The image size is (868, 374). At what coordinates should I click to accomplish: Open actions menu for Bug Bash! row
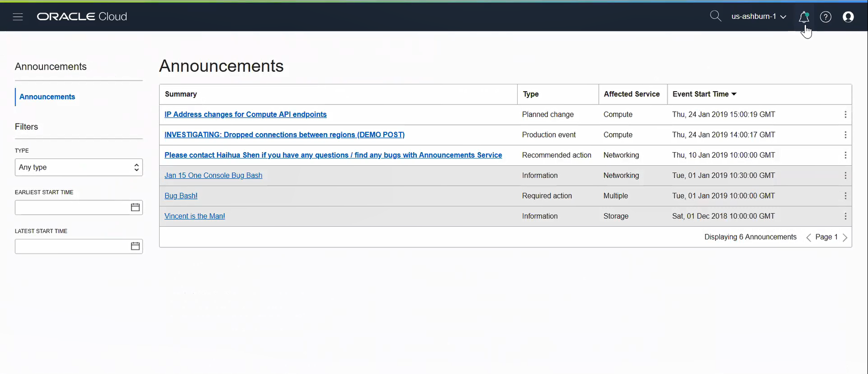pyautogui.click(x=845, y=196)
